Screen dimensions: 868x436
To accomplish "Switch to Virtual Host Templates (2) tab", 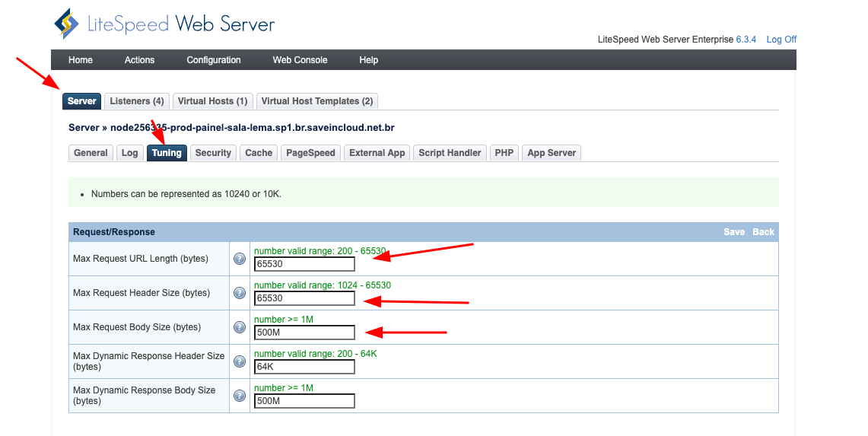I will (317, 101).
